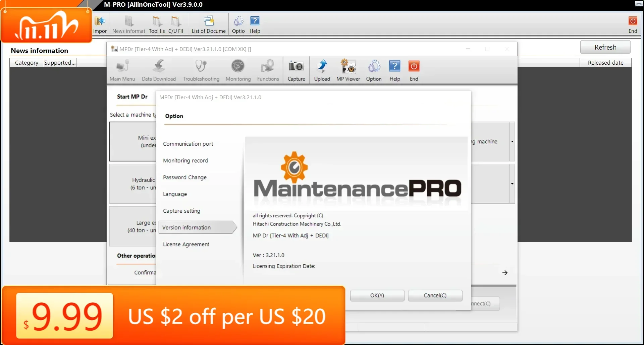The width and height of the screenshot is (644, 345).
Task: Launch MP Viewer from the toolbar
Action: point(348,70)
